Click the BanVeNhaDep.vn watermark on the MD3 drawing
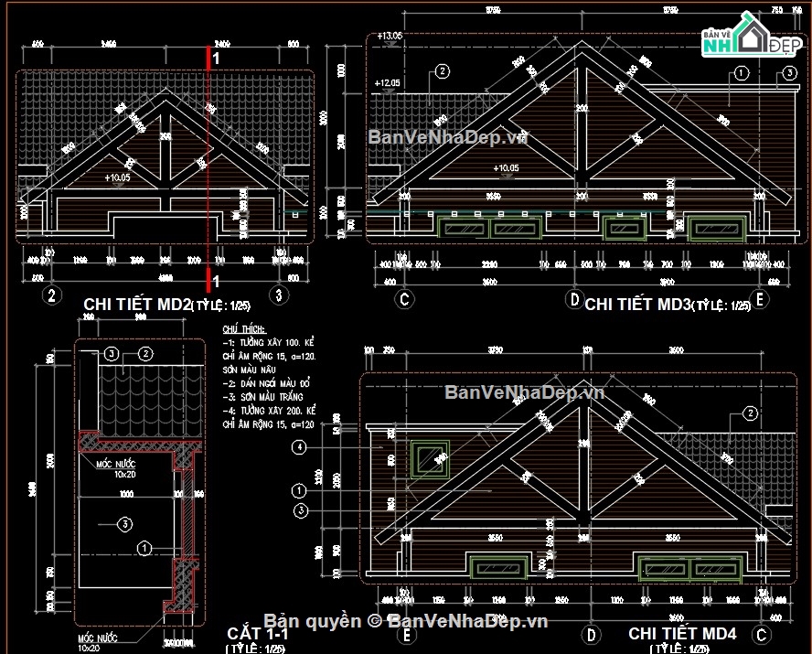The height and width of the screenshot is (654, 812). pos(447,137)
